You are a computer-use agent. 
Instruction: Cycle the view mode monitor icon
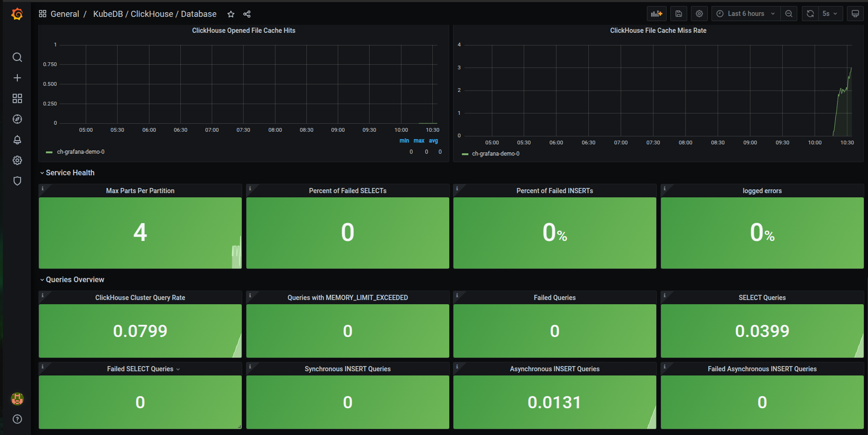tap(855, 14)
